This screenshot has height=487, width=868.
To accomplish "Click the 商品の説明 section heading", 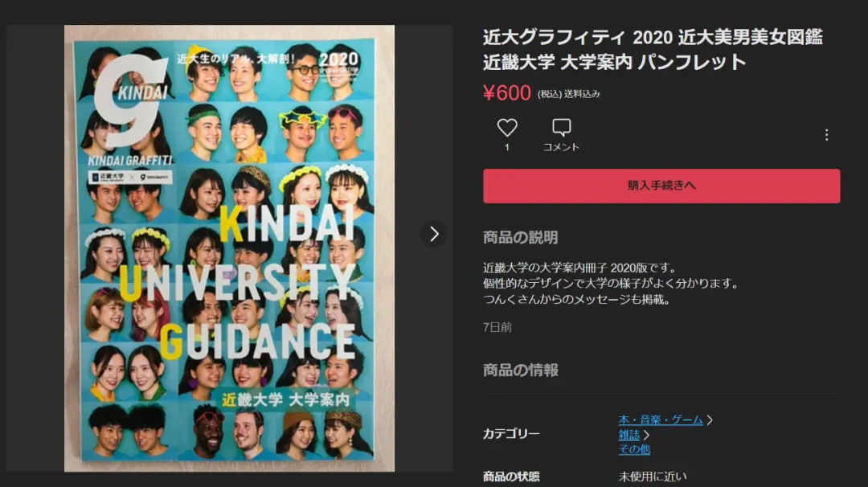I will point(520,237).
